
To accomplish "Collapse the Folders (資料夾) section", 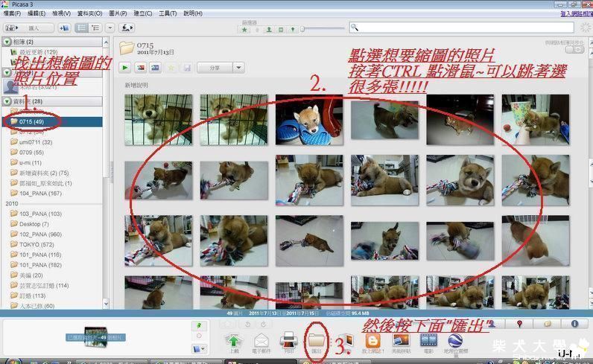I will click(7, 100).
